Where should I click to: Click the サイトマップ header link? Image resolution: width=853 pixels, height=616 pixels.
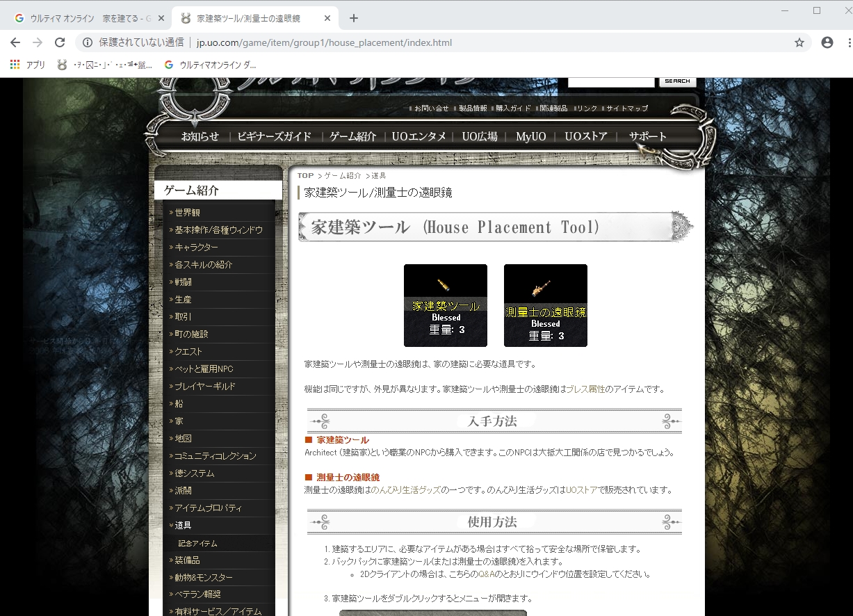pyautogui.click(x=626, y=108)
